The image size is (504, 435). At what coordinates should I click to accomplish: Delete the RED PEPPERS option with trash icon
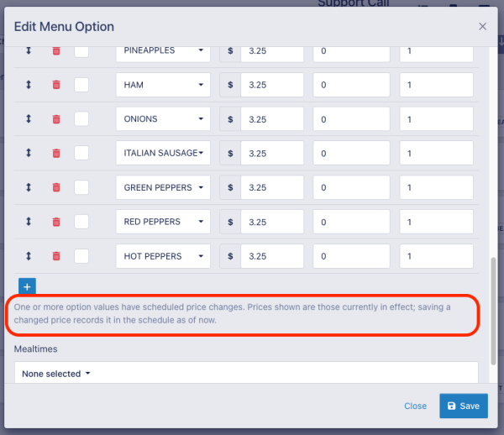coord(56,222)
